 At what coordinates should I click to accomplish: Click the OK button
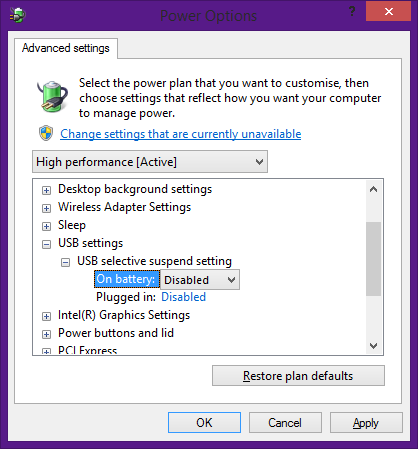click(204, 423)
